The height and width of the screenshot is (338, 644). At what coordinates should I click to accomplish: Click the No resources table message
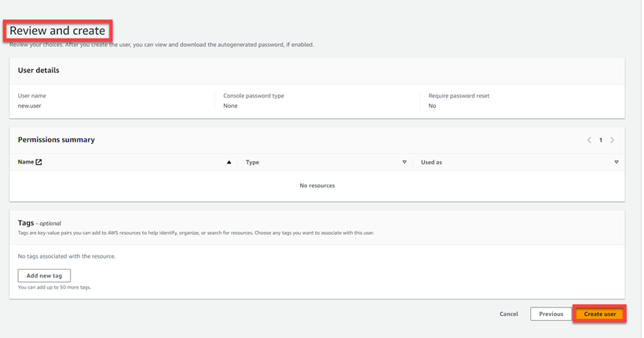coord(317,186)
